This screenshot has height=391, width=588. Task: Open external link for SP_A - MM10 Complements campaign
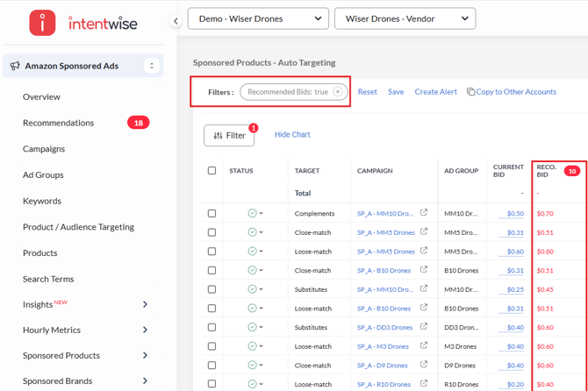click(424, 213)
